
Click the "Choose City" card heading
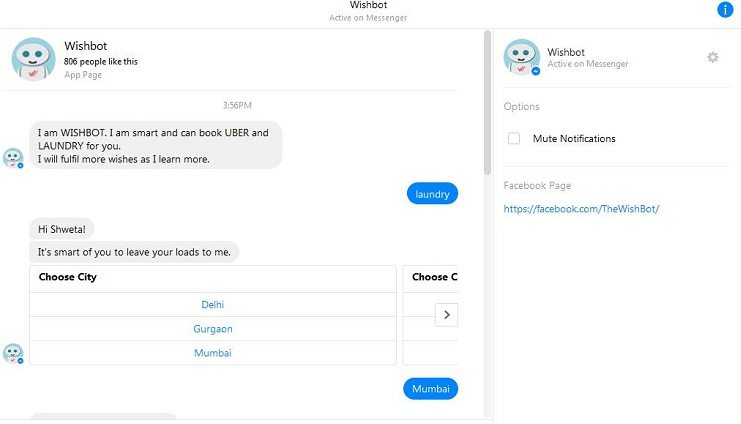click(x=68, y=277)
